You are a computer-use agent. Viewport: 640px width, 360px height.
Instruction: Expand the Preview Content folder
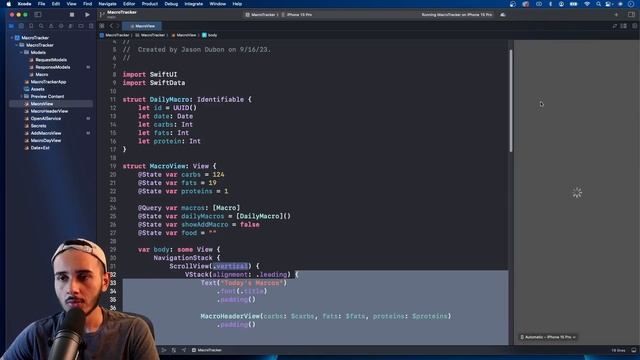pos(21,96)
